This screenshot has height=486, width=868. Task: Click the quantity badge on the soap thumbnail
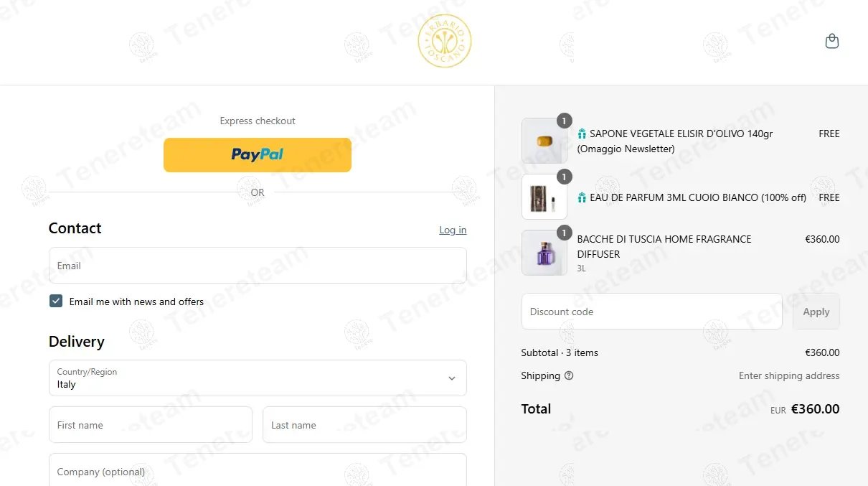click(565, 121)
